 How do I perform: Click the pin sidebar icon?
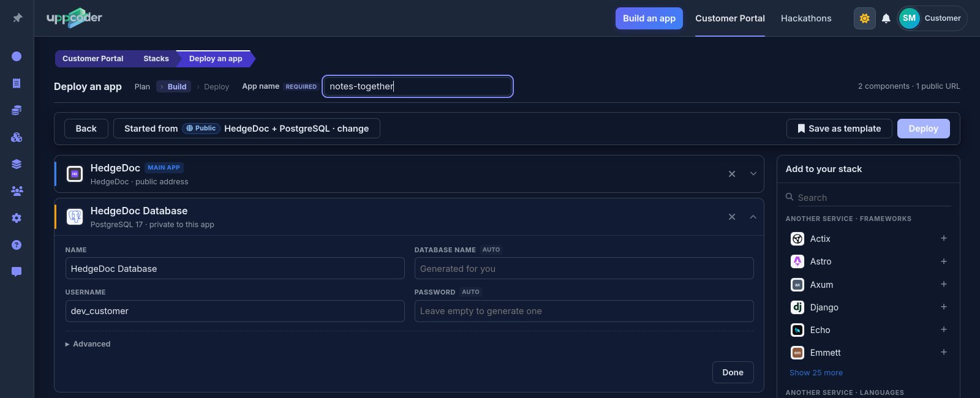click(x=17, y=18)
